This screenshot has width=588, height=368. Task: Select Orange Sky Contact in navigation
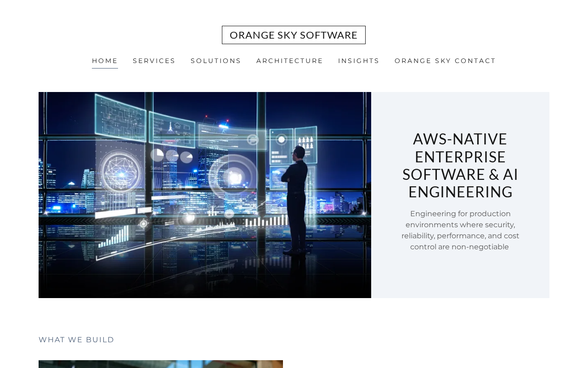point(445,61)
